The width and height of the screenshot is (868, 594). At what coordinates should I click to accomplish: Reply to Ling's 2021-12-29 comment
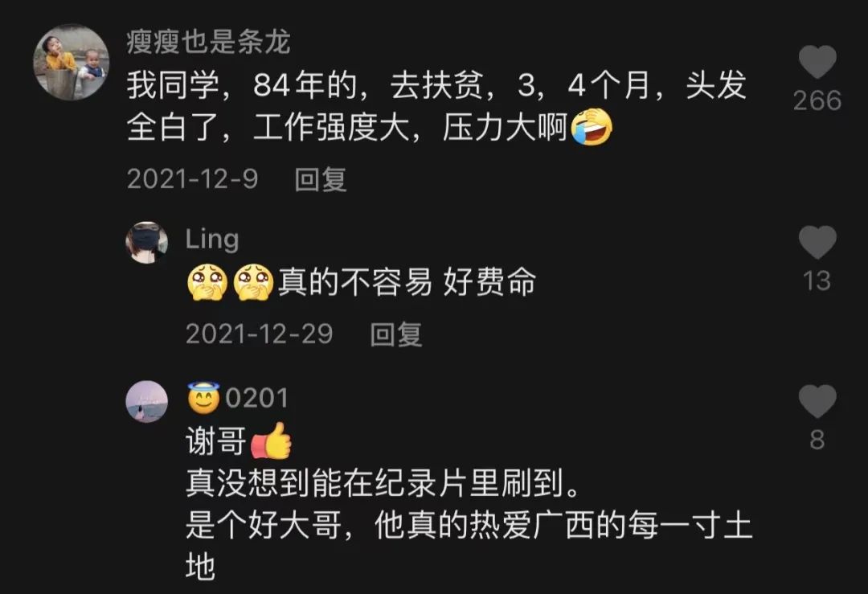pyautogui.click(x=395, y=334)
